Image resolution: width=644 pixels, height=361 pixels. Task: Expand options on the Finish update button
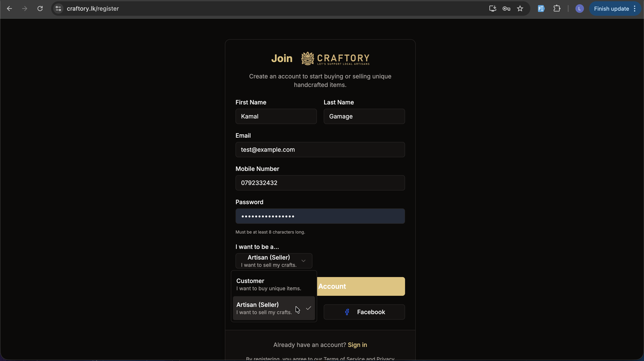point(634,9)
